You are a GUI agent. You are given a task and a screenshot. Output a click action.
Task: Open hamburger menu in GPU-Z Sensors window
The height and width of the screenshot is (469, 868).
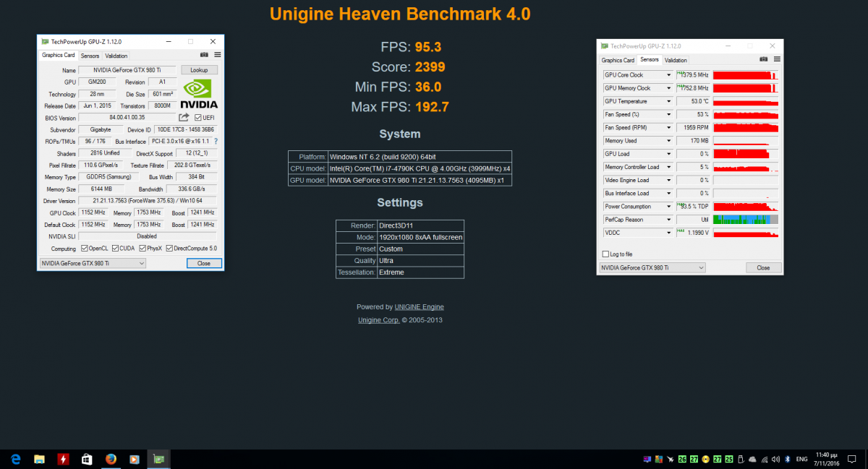click(x=775, y=60)
